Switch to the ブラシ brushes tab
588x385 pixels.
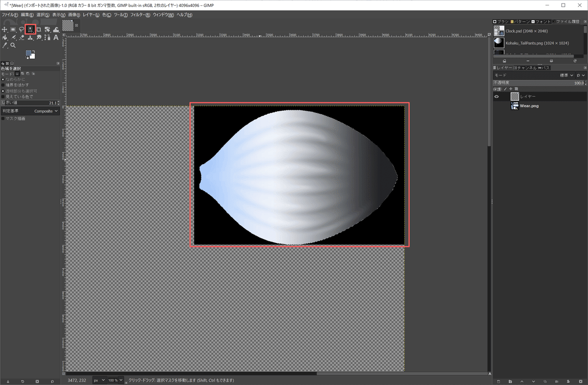coord(501,22)
